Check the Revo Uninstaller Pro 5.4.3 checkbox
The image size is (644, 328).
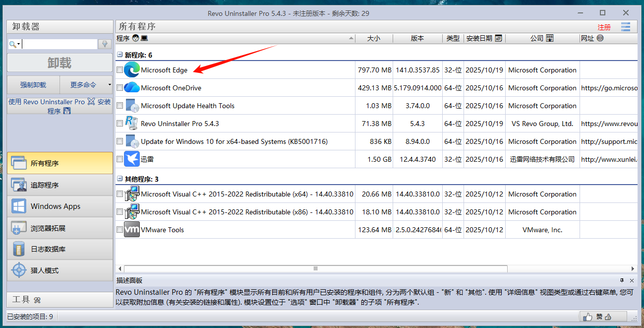pos(119,124)
